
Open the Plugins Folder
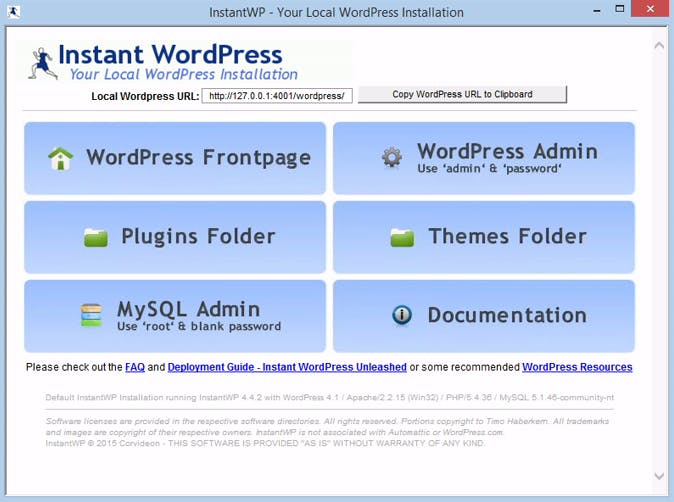click(x=175, y=237)
